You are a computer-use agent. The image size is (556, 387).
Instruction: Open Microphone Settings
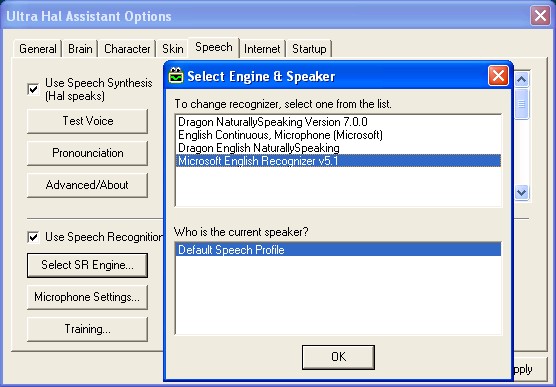click(88, 297)
